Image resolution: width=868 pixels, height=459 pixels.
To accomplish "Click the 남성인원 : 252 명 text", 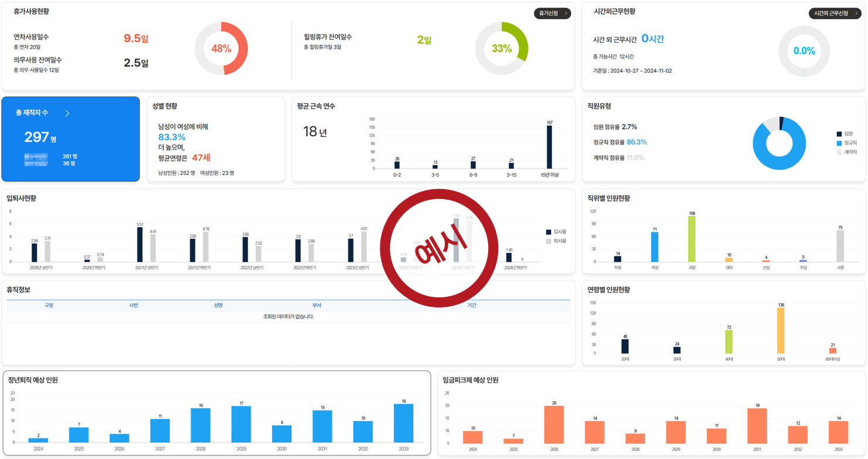I will 176,173.
